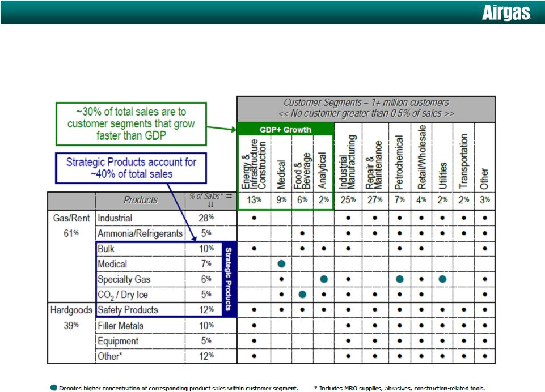This screenshot has height=392, width=545.
Task: Select the 'Safety Products' row label
Action: pyautogui.click(x=128, y=310)
